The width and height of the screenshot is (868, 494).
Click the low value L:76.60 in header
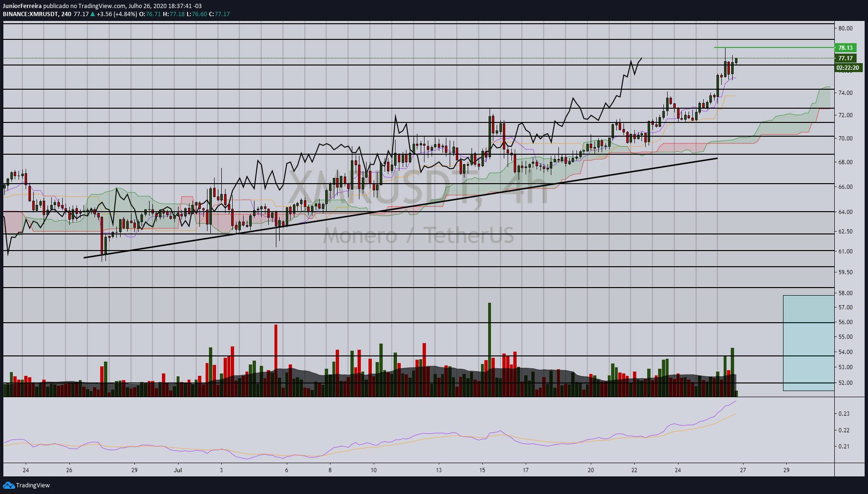(x=197, y=14)
